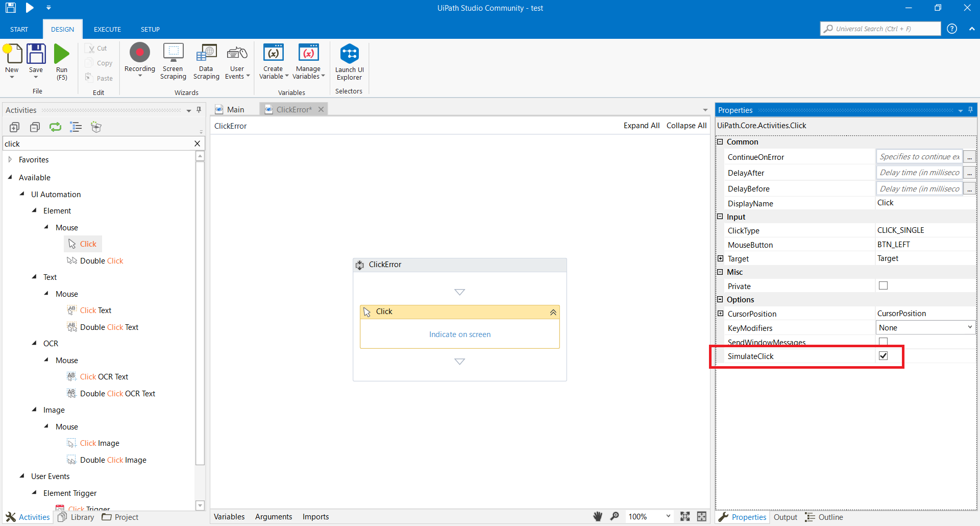This screenshot has height=526, width=980.
Task: Click the title bar save icon
Action: (x=11, y=8)
